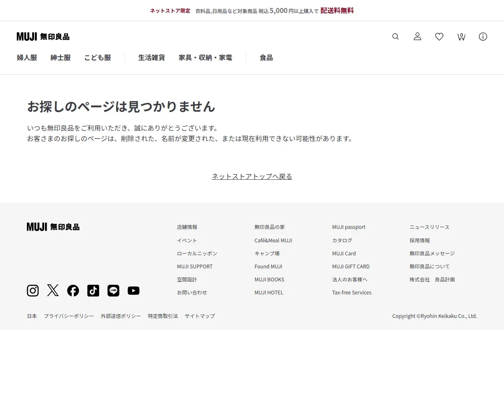
Task: Open 外部送信ポリシー link
Action: (121, 316)
